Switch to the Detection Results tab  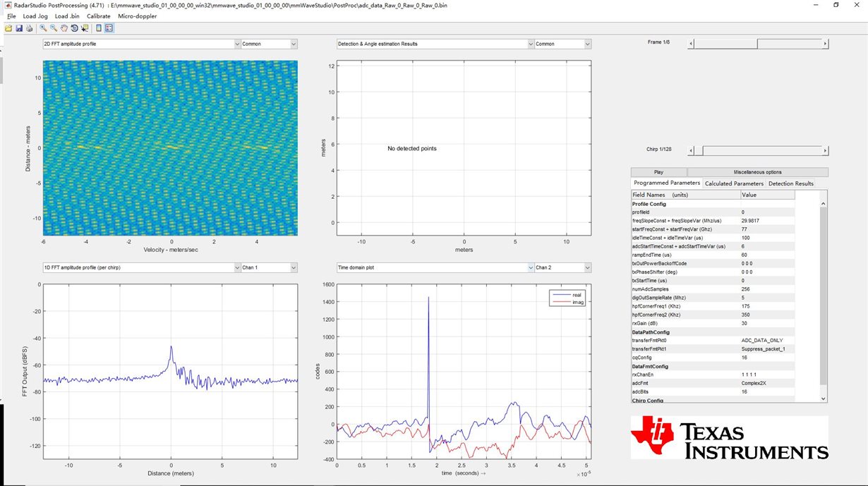click(x=791, y=183)
